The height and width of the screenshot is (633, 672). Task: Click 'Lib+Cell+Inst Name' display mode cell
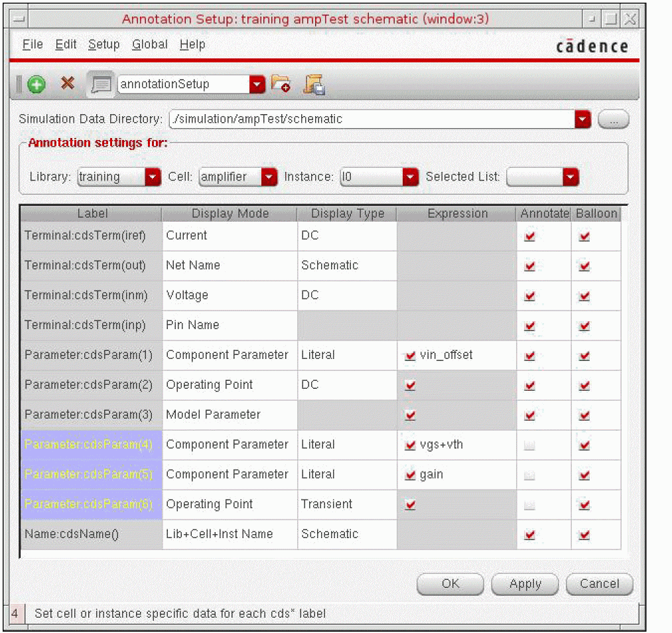pyautogui.click(x=230, y=534)
